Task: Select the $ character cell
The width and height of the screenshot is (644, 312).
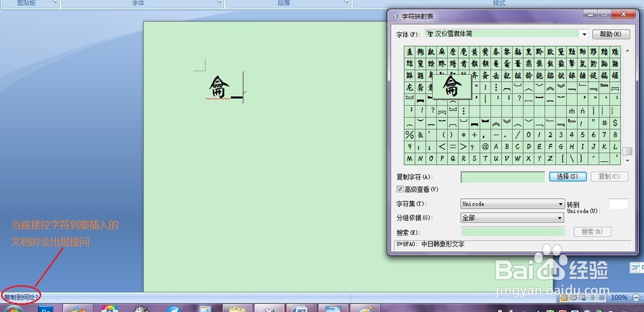Action: click(616, 122)
